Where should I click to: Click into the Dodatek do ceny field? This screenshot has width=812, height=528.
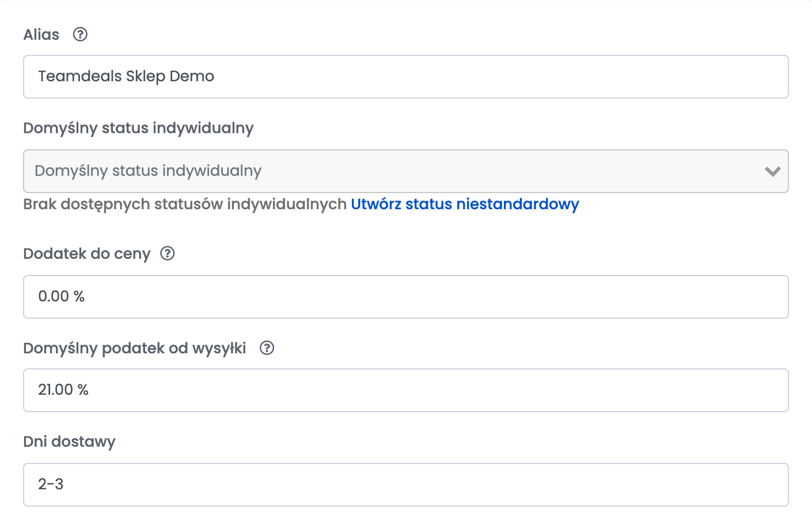(x=406, y=297)
